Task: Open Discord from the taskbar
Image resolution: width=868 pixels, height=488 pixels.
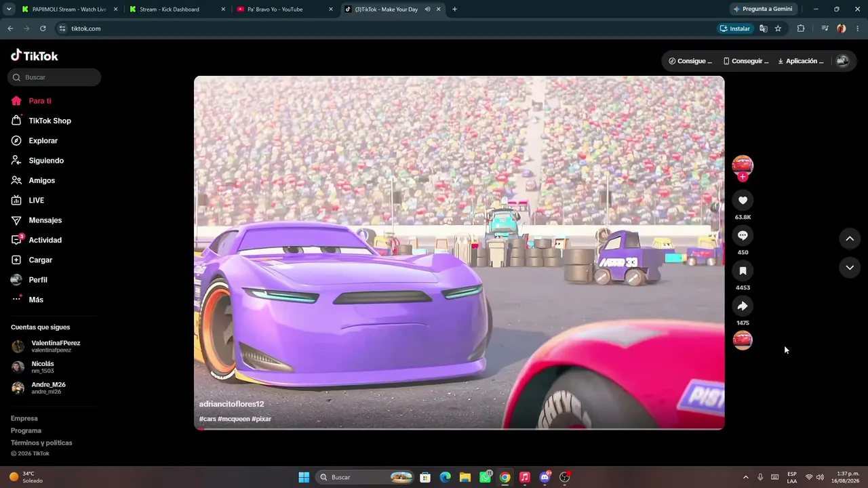Action: (545, 477)
